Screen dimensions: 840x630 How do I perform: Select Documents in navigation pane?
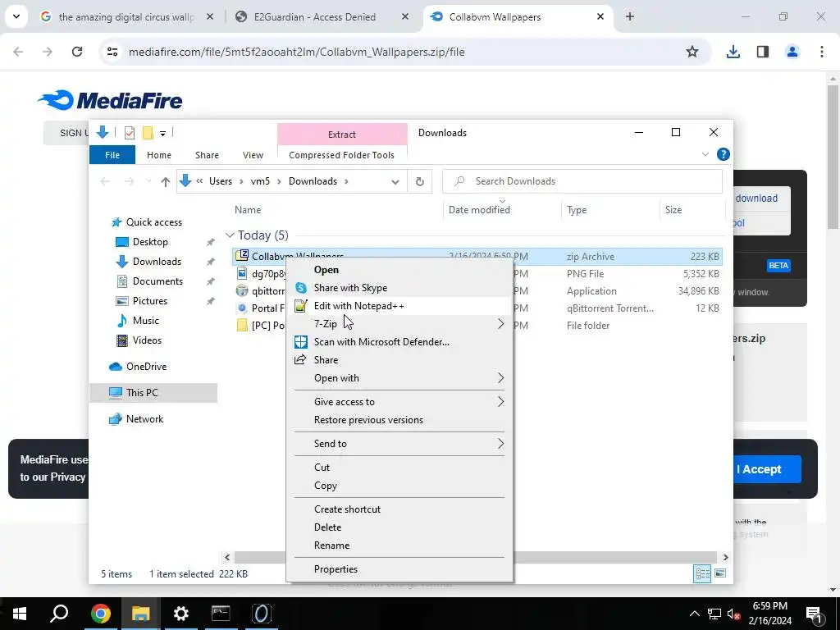click(157, 281)
